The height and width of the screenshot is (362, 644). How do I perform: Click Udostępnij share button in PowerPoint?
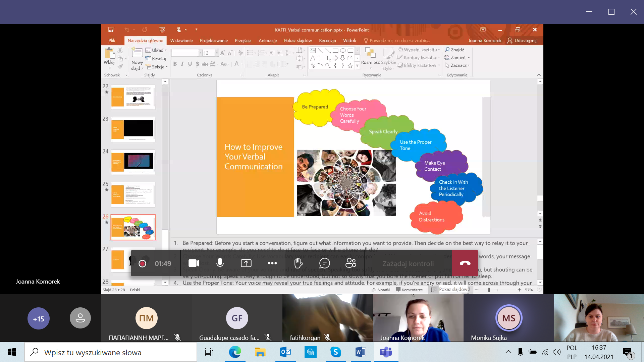[x=522, y=41]
